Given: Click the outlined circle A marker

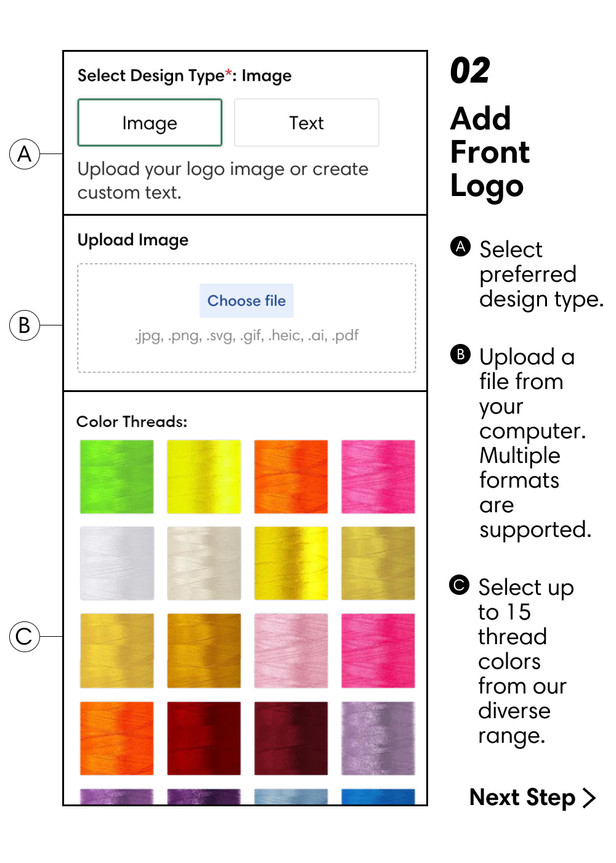Looking at the screenshot, I should (x=25, y=154).
